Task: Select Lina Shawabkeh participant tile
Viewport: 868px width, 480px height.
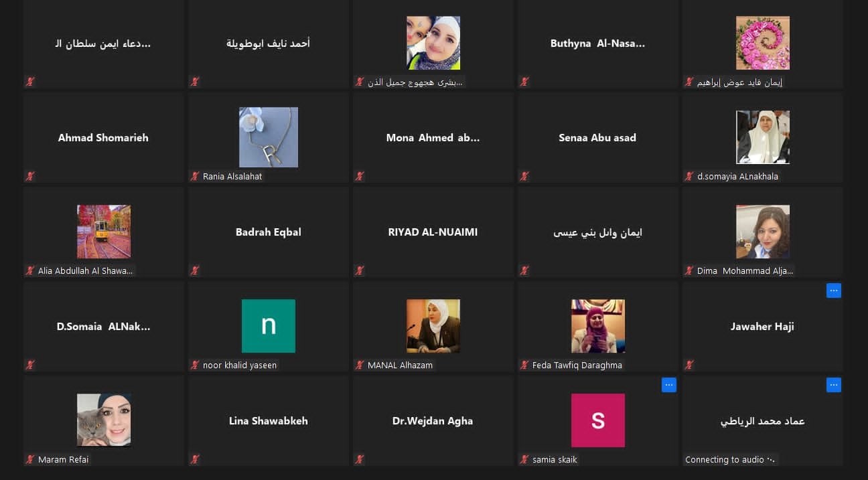Action: (x=269, y=420)
